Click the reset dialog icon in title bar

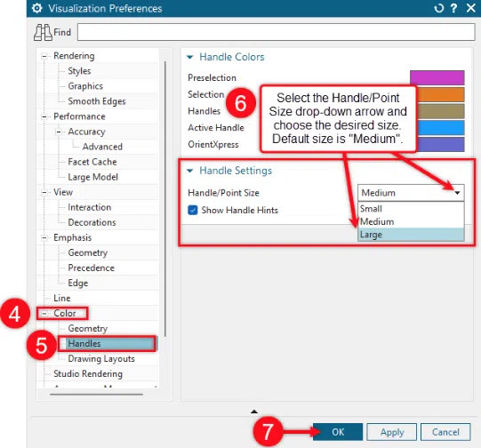pos(439,8)
